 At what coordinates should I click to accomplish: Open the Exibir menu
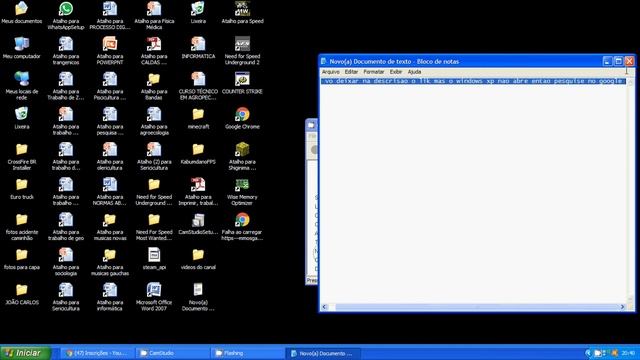(x=396, y=72)
